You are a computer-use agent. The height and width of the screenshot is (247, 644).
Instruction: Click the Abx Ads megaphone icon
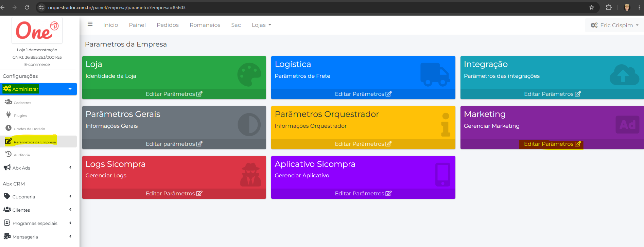coord(7,167)
